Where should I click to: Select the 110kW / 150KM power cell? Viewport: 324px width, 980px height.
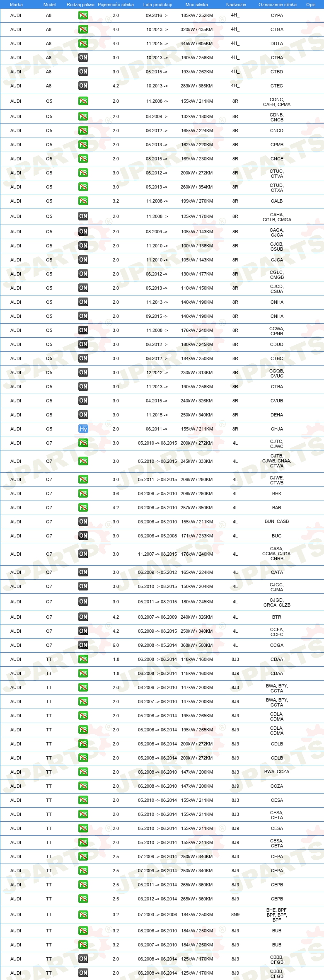(x=197, y=288)
